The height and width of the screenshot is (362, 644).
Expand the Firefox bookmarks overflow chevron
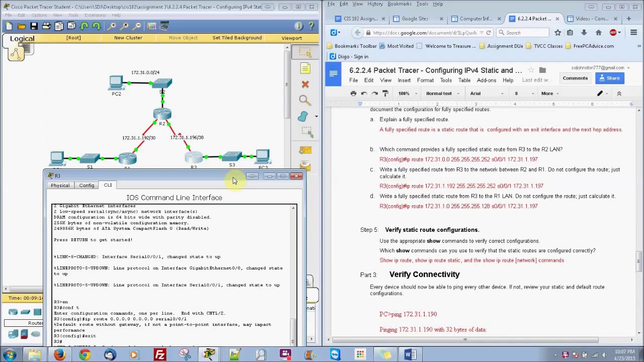(639, 46)
